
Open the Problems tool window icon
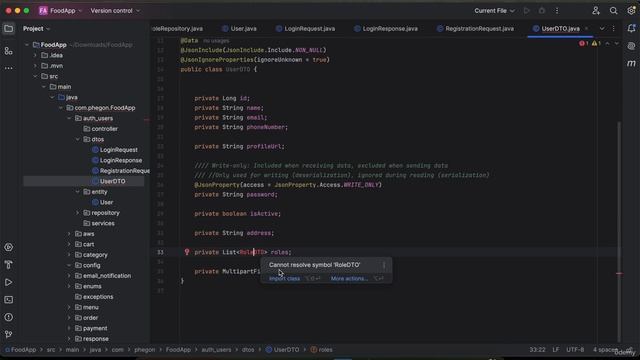point(9,317)
